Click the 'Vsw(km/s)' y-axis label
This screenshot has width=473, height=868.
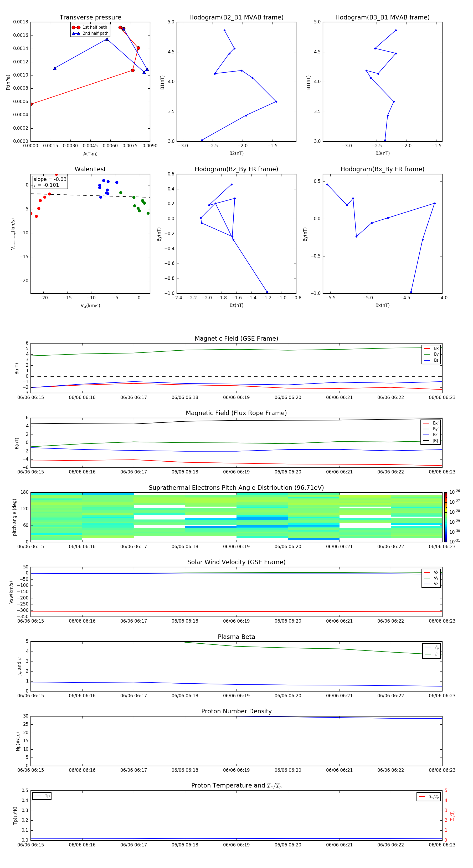tap(11, 592)
